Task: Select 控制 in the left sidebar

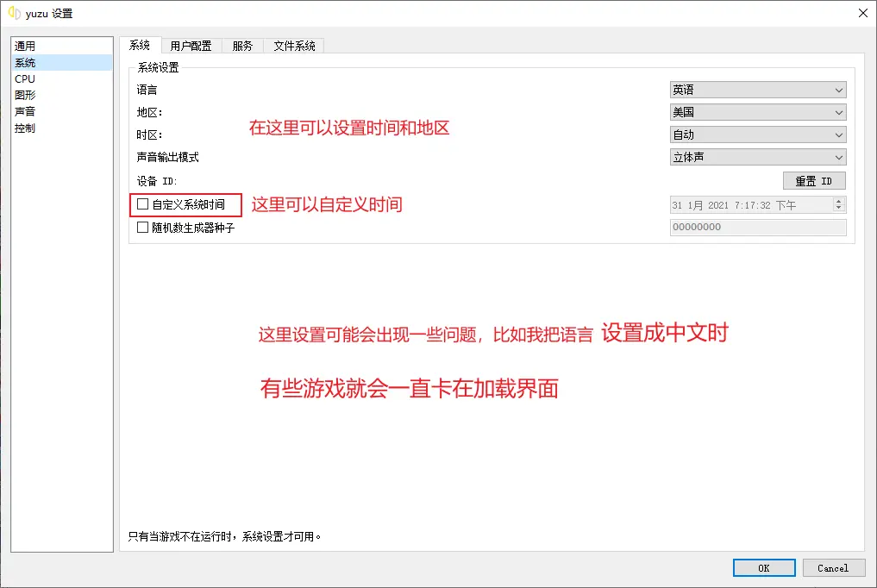Action: tap(24, 128)
